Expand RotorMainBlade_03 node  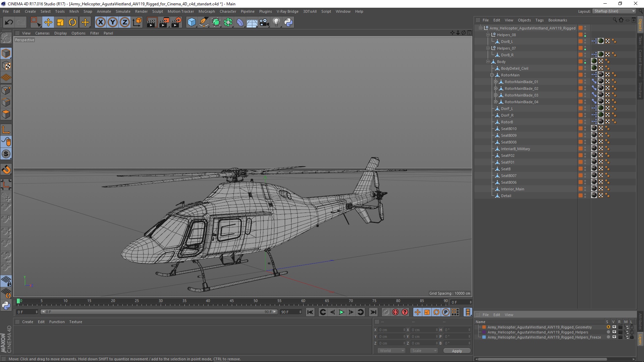495,95
